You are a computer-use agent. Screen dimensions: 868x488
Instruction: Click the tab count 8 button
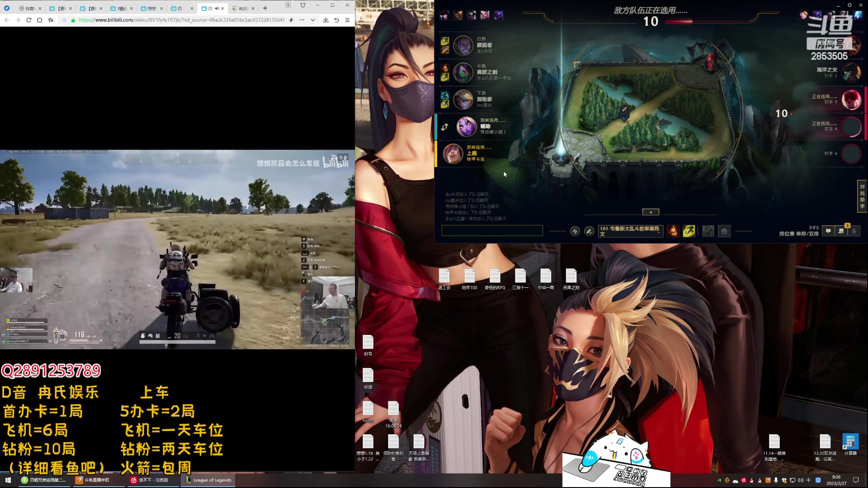pyautogui.click(x=288, y=5)
